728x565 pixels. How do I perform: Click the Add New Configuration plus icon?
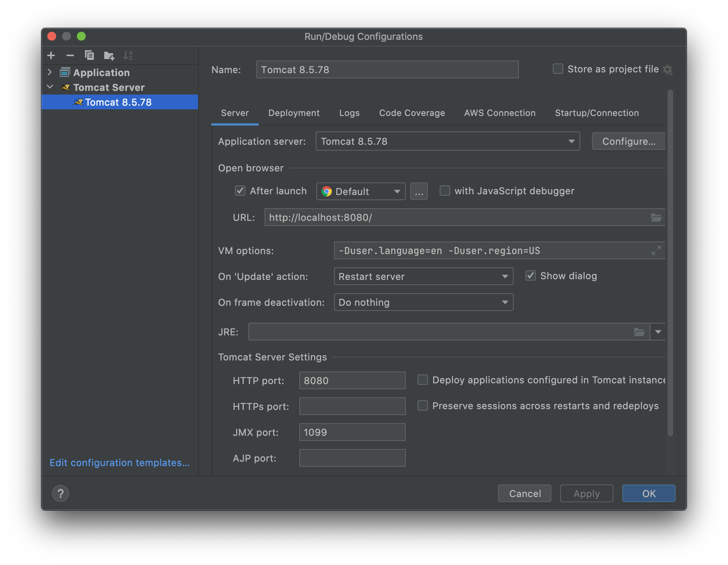(51, 55)
